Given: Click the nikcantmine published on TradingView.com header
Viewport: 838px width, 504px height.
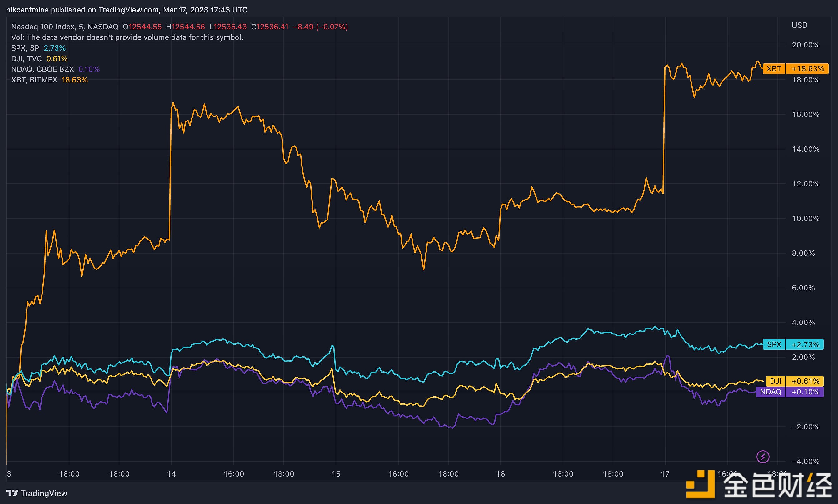Looking at the screenshot, I should [x=127, y=10].
